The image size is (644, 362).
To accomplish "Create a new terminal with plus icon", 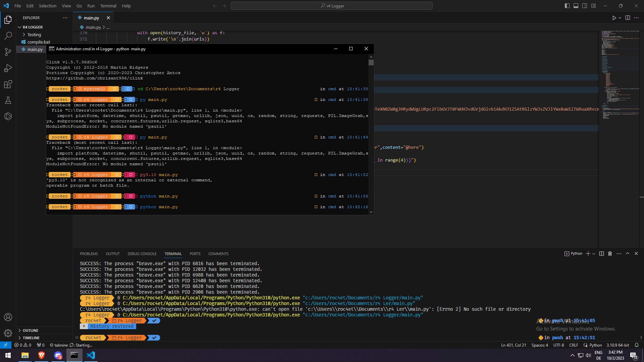I will 588,254.
